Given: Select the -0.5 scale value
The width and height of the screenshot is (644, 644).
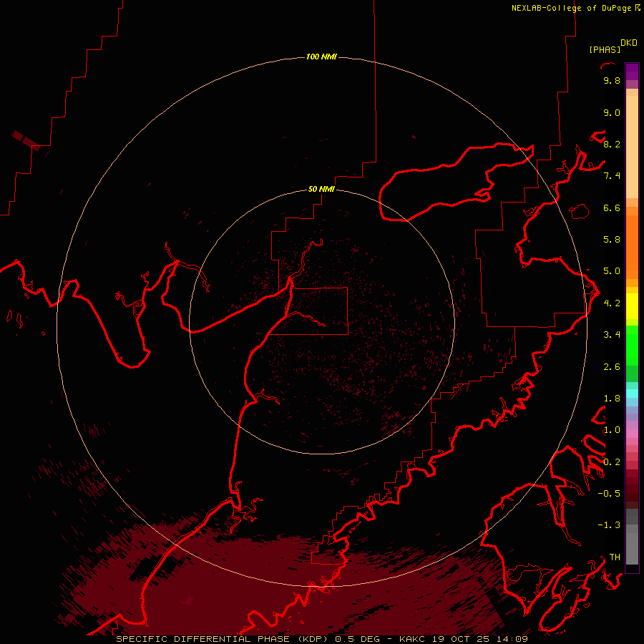Looking at the screenshot, I should [609, 494].
